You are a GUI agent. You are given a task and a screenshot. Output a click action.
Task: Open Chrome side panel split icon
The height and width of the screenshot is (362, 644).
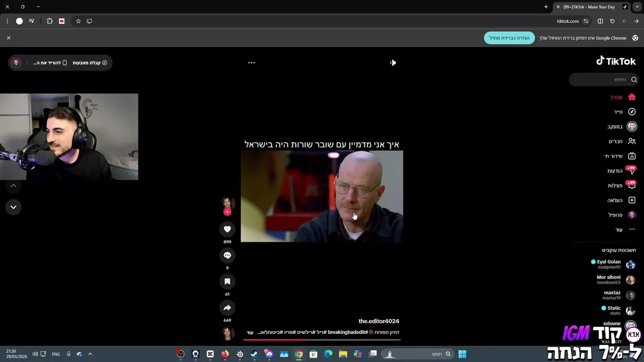pos(600,21)
